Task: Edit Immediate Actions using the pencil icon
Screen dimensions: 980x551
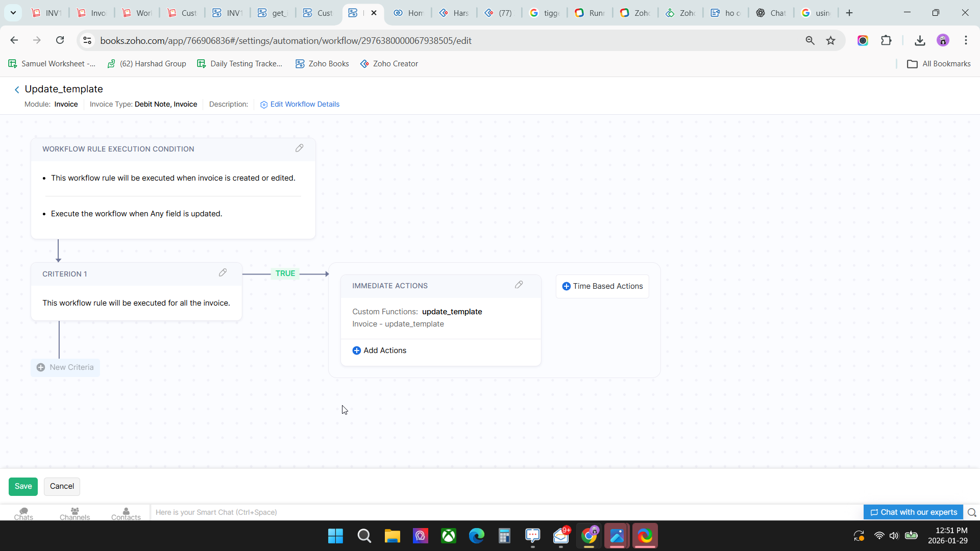Action: click(x=519, y=285)
